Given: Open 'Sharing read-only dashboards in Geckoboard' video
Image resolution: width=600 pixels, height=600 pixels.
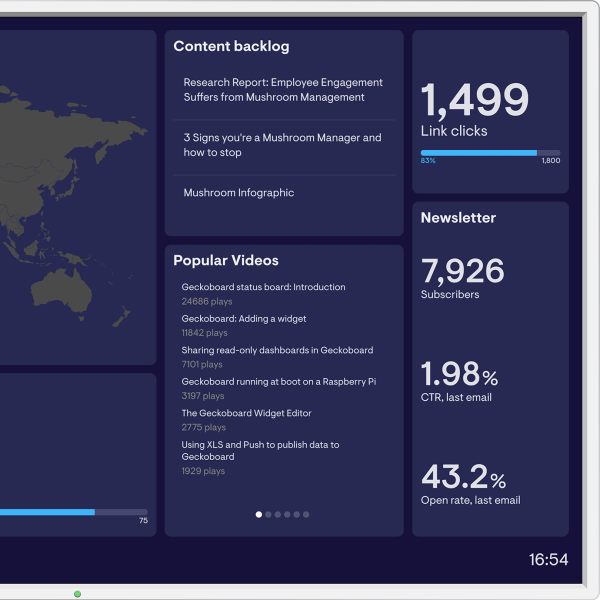Looking at the screenshot, I should [277, 350].
